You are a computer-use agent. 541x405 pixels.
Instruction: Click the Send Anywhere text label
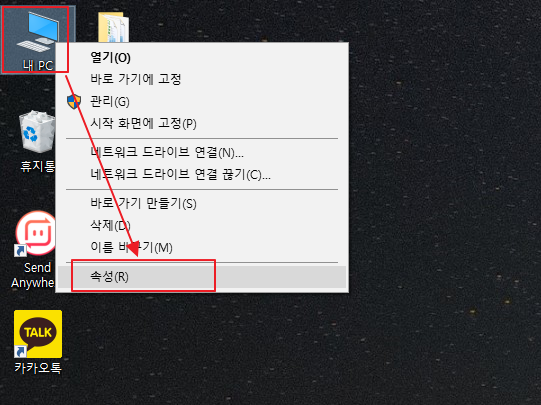(33, 275)
